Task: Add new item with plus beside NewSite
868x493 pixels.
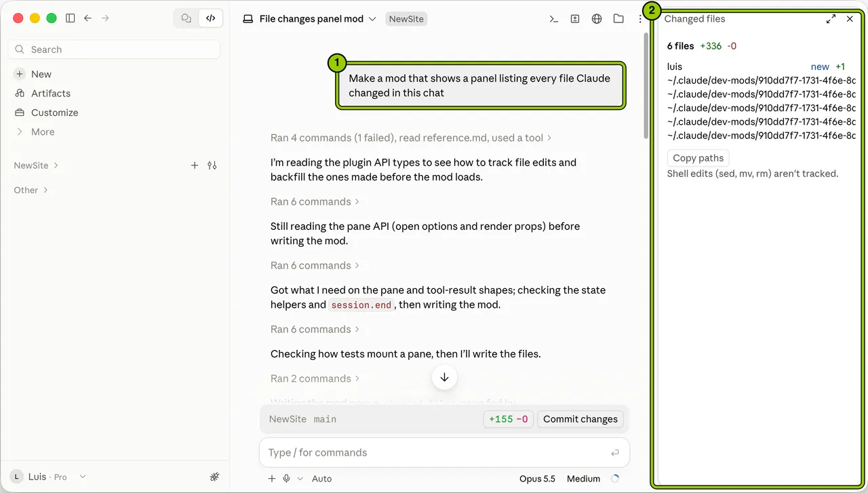Action: [195, 165]
